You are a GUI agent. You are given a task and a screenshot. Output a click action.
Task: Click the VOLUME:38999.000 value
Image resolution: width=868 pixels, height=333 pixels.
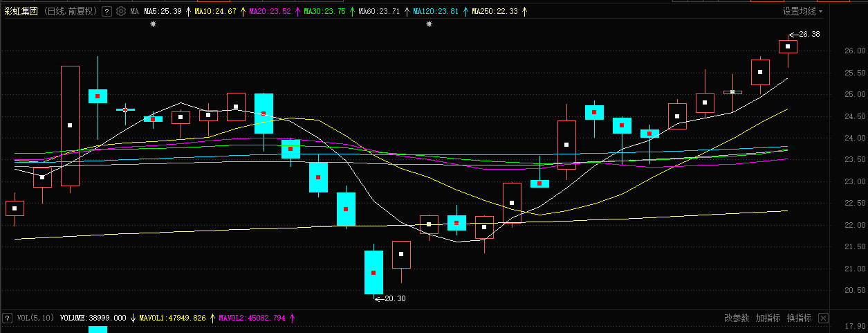(x=93, y=318)
